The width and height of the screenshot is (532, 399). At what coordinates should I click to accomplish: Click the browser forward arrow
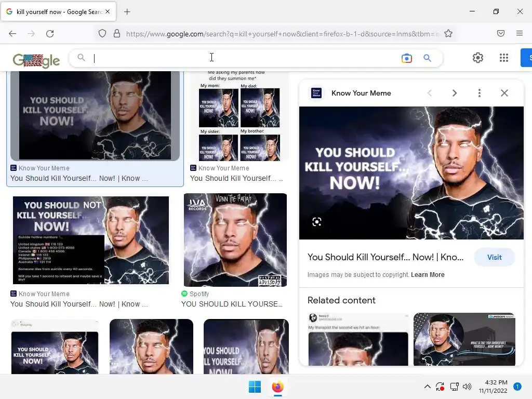coord(31,34)
